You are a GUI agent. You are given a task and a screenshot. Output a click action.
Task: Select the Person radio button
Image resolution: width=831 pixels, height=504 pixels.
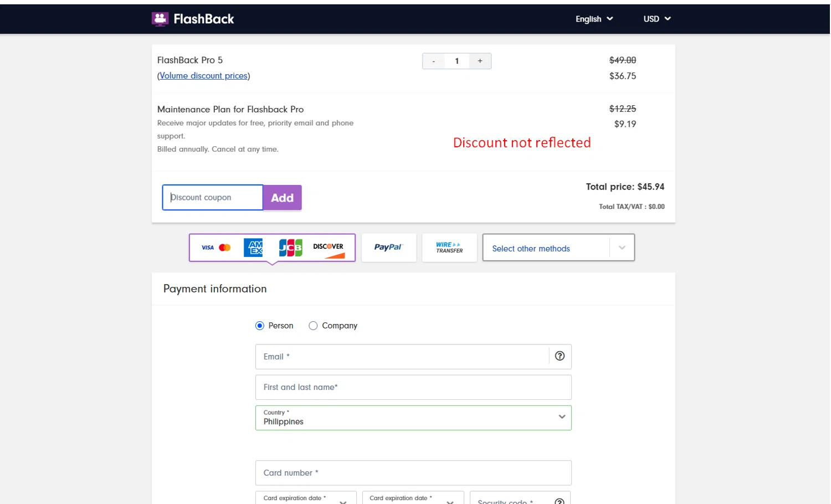click(260, 326)
